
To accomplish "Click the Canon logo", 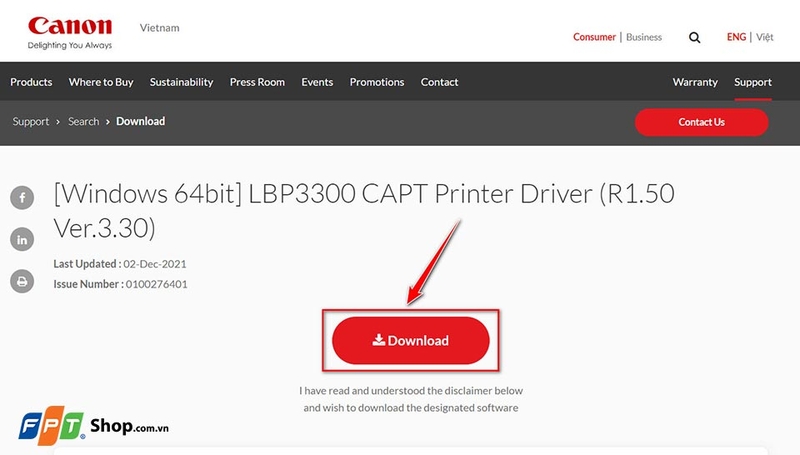I will pyautogui.click(x=70, y=33).
